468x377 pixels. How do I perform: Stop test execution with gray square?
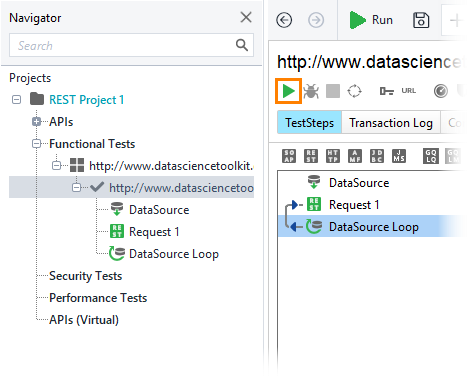coord(333,91)
